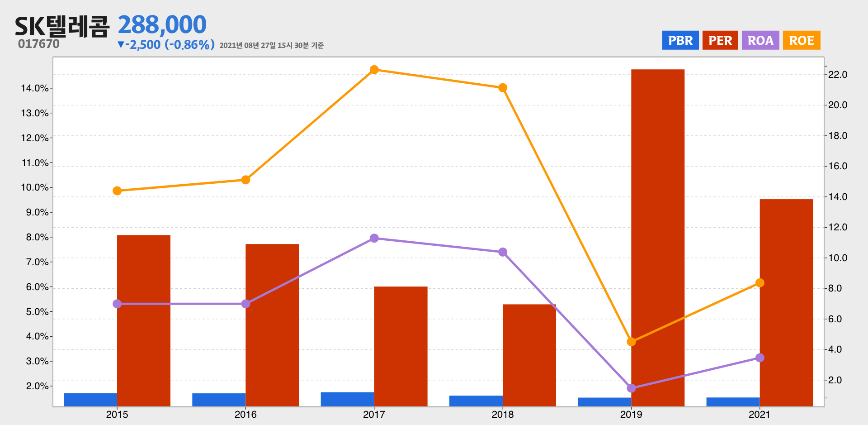The width and height of the screenshot is (868, 425).
Task: Click the 10.0% left axis label
Action: coord(35,187)
